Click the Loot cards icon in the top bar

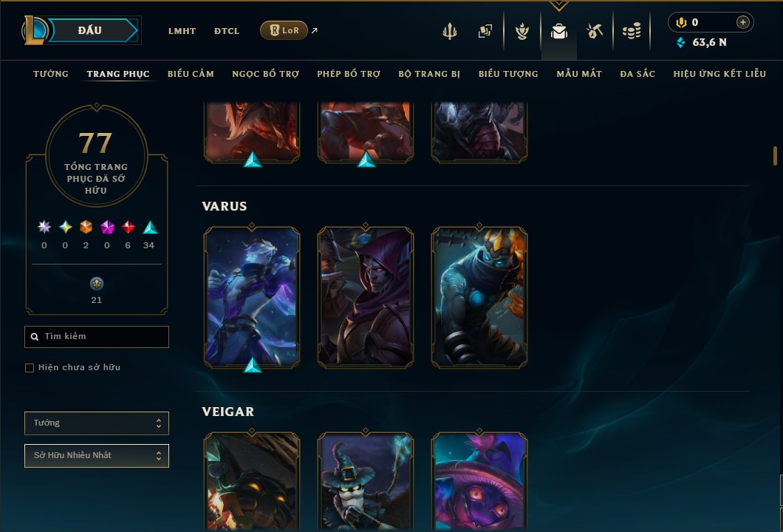485,31
